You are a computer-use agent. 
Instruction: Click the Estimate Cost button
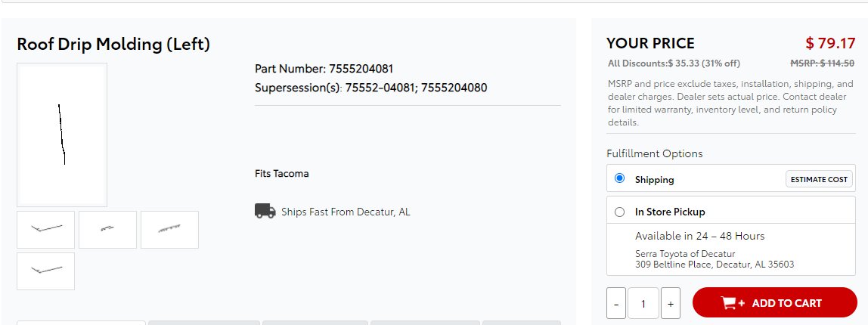pos(819,179)
